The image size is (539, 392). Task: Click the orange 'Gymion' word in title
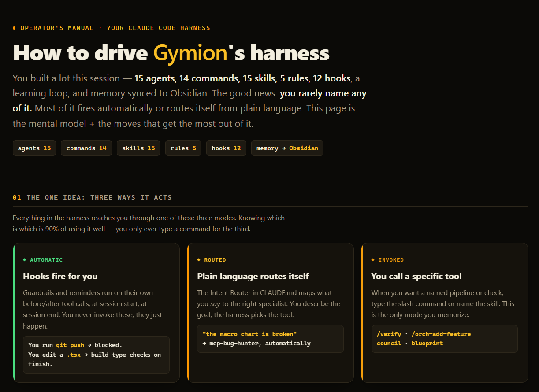pyautogui.click(x=190, y=53)
